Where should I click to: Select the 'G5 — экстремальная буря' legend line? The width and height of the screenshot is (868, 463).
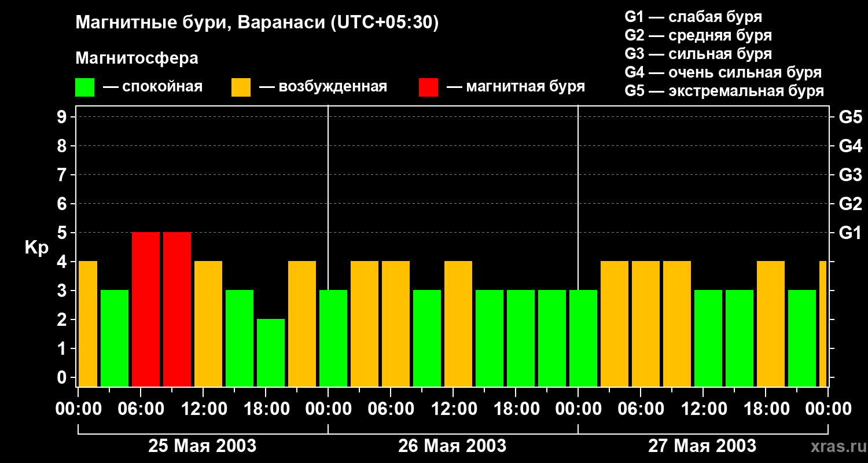pyautogui.click(x=724, y=91)
